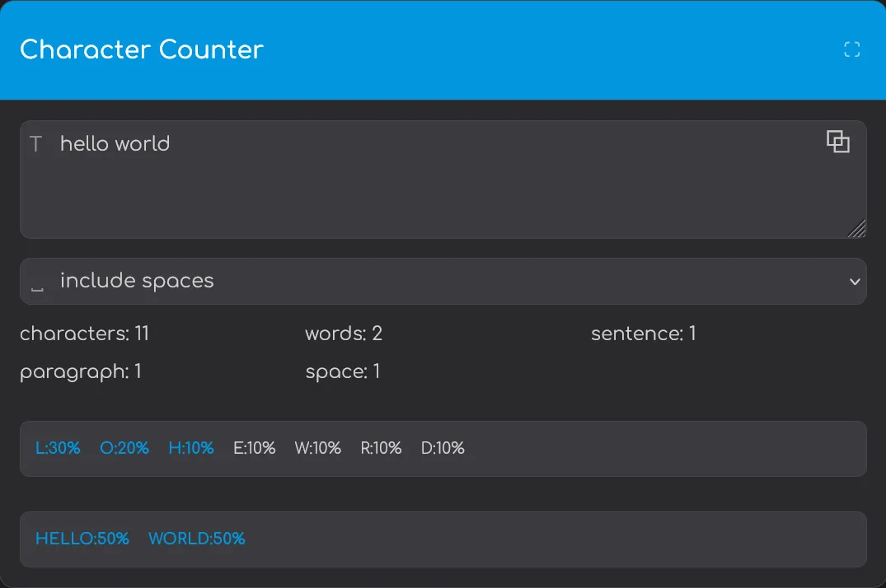
Task: Select the WORLD:50% word frequency
Action: coord(197,539)
